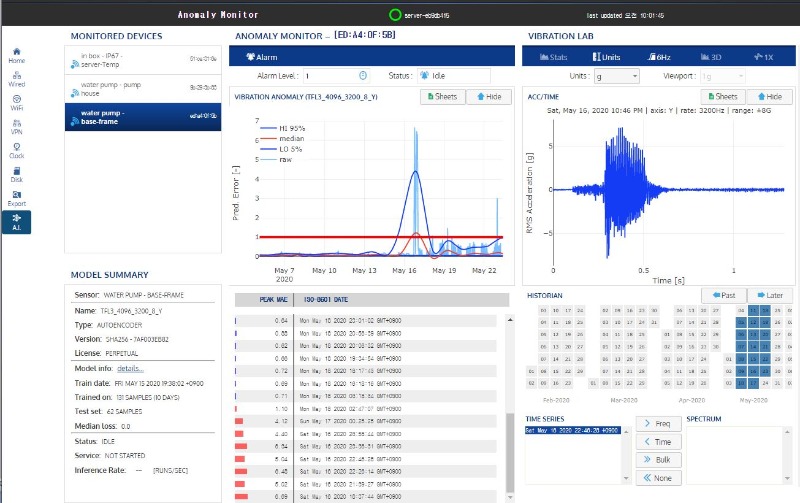This screenshot has width=800, height=503.
Task: Click the alarm level info icon
Action: click(x=363, y=76)
